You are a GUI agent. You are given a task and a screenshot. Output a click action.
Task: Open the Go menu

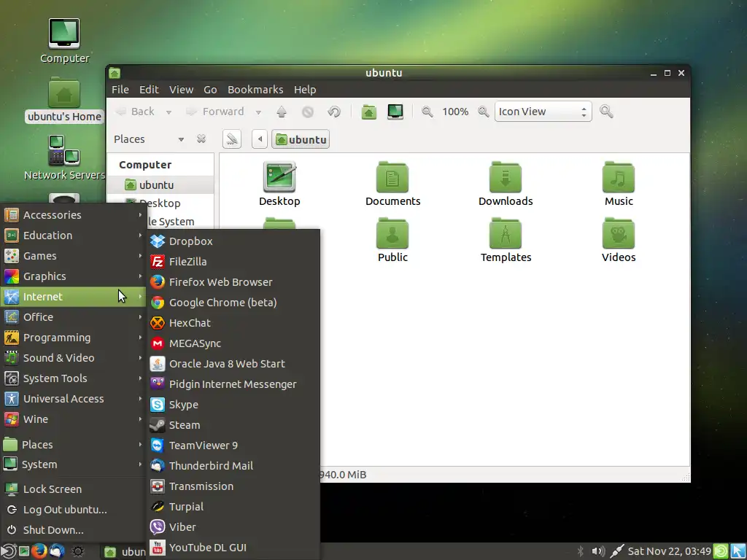[210, 90]
